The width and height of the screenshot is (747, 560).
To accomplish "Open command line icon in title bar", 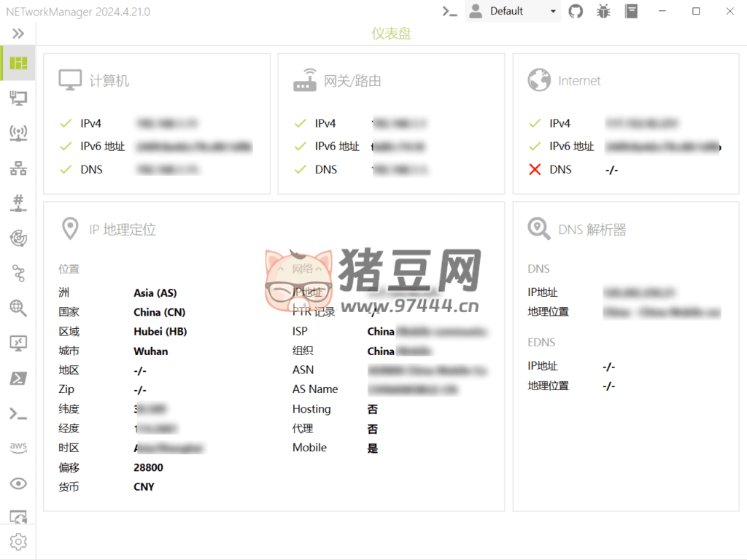I will point(451,11).
